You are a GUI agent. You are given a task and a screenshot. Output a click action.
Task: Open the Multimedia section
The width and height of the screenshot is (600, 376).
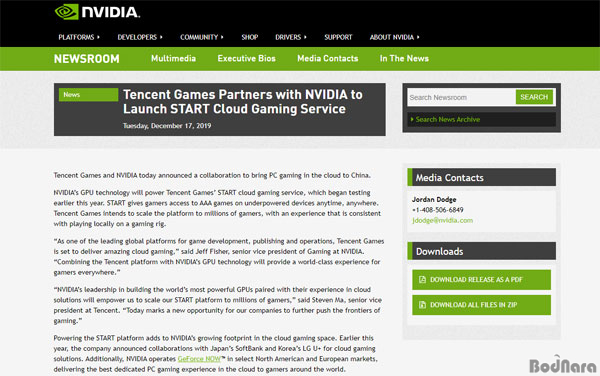click(173, 59)
